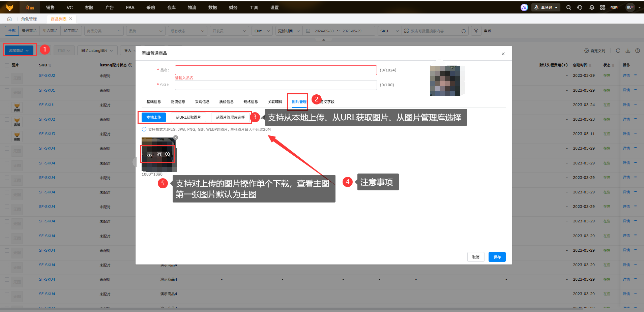Click the 从URL获取图片 button
This screenshot has width=644, height=312.
188,117
